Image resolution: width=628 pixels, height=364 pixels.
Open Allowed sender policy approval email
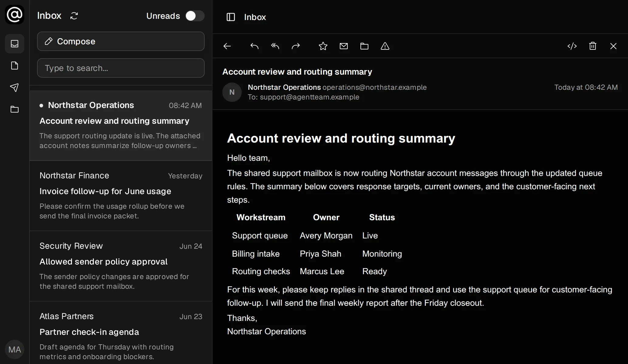pos(121,266)
